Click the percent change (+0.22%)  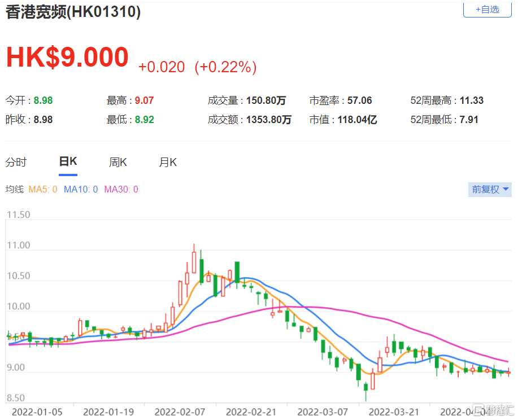pyautogui.click(x=225, y=67)
